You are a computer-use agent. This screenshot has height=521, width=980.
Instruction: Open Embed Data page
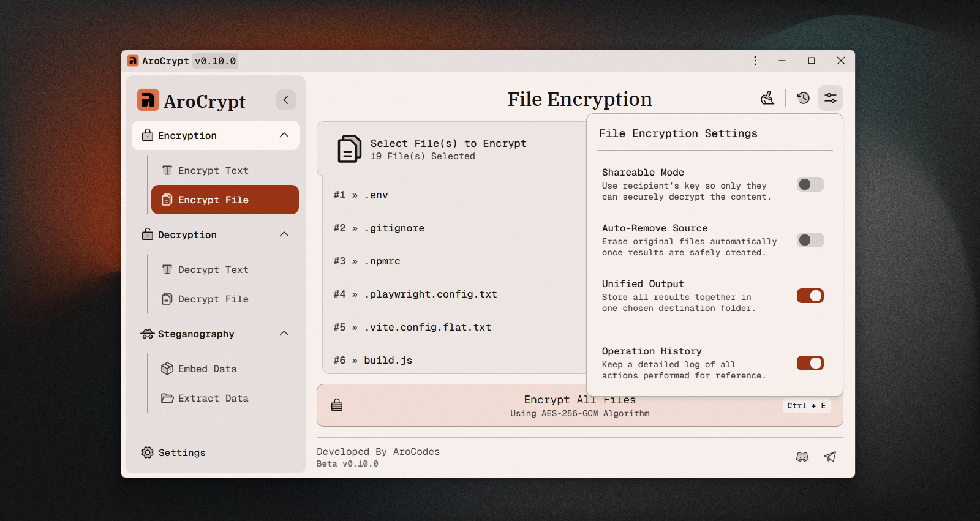click(x=225, y=369)
